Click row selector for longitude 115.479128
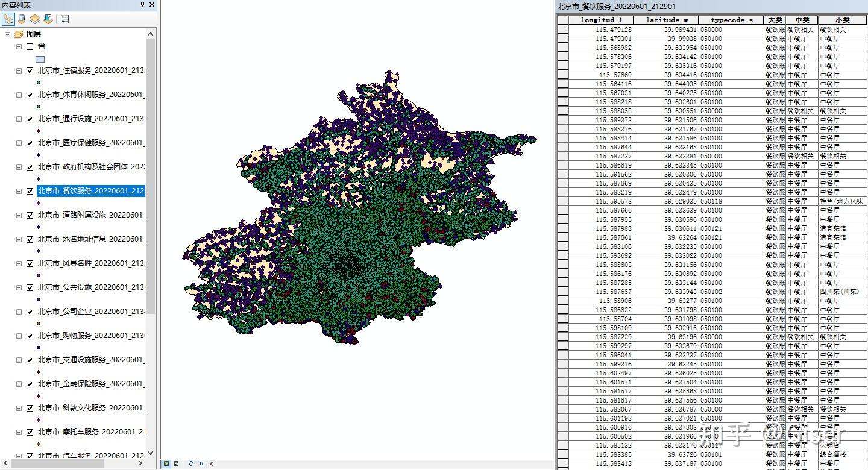This screenshot has height=470, width=868. point(562,30)
